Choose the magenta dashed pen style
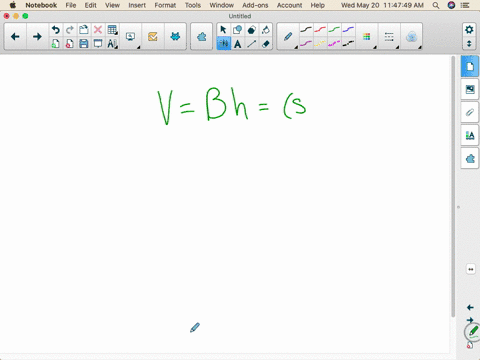 334,43
